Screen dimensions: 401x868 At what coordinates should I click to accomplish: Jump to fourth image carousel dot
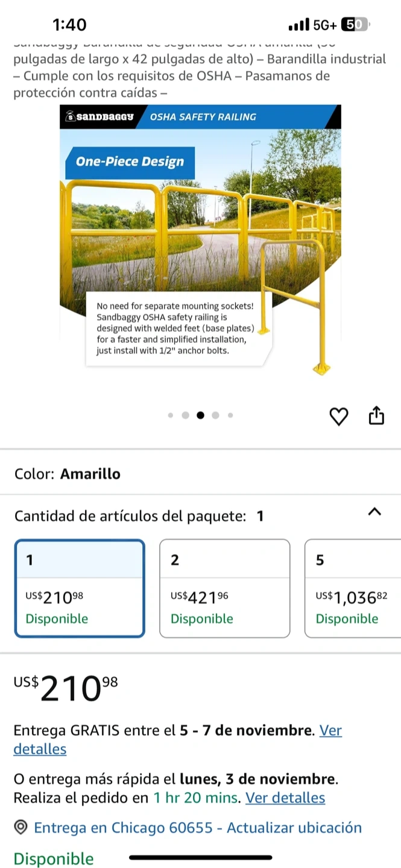point(215,415)
